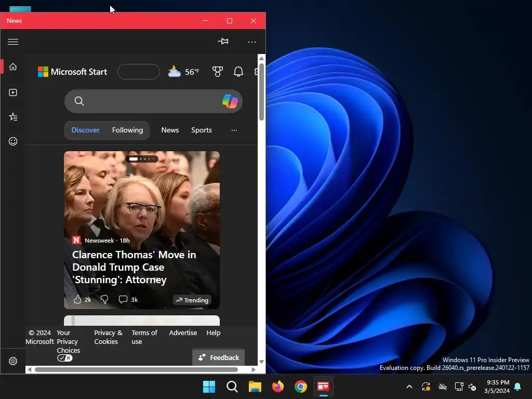Click the Feedback button
532x399 pixels.
(x=219, y=357)
